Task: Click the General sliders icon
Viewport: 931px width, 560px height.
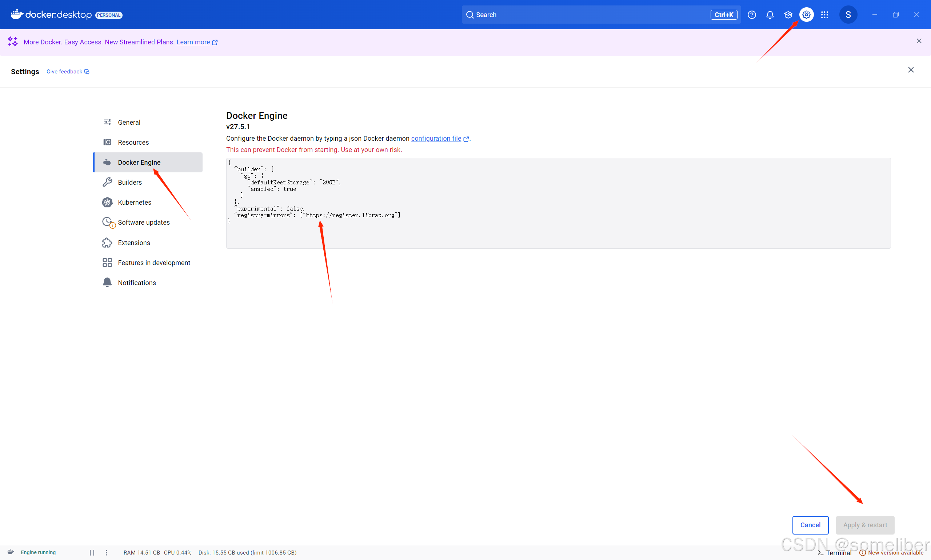Action: point(107,122)
